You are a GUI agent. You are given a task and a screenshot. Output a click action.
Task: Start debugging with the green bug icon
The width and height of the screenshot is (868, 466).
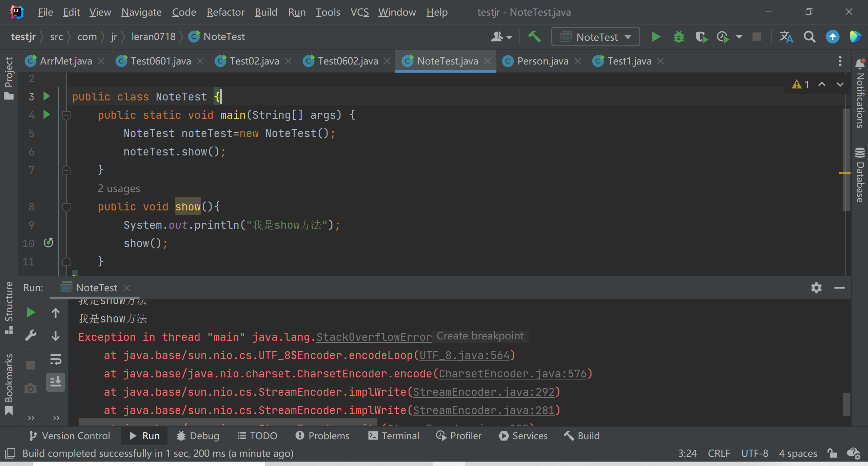pyautogui.click(x=678, y=37)
